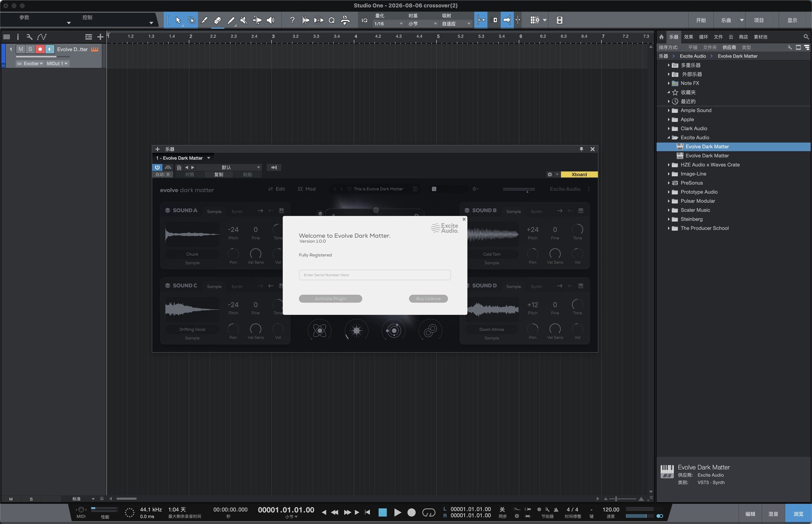Pin the instrument plugin window
The image size is (812, 524).
pyautogui.click(x=582, y=149)
